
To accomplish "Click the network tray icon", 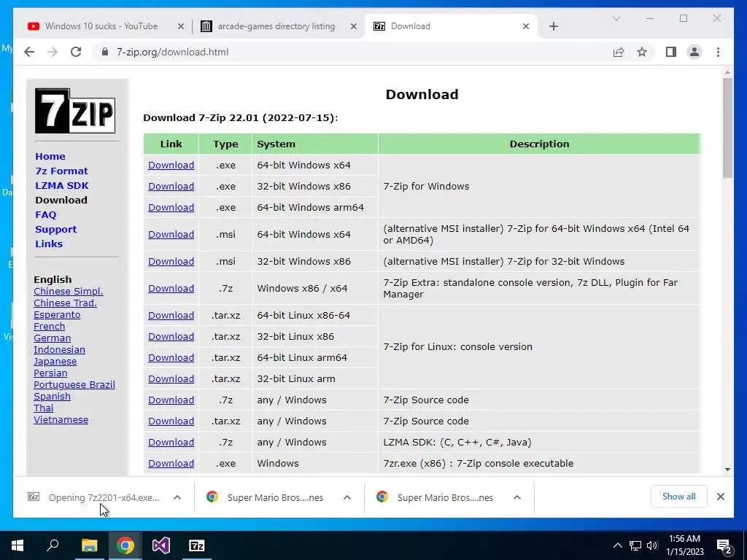I will tap(635, 545).
